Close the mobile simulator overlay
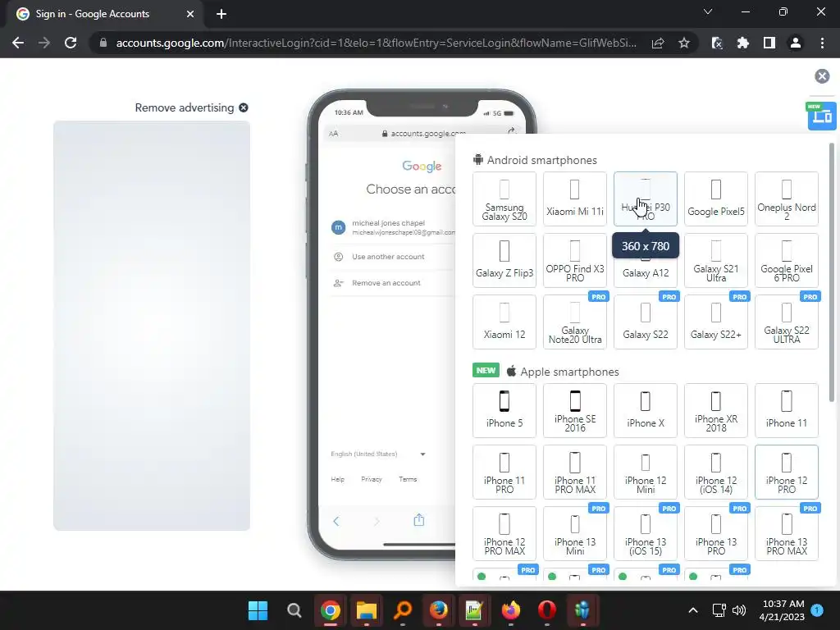Image resolution: width=840 pixels, height=630 pixels. click(x=822, y=76)
